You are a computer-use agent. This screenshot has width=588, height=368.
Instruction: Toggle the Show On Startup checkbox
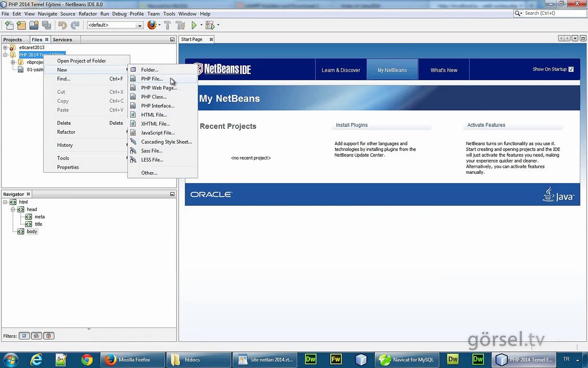[571, 69]
